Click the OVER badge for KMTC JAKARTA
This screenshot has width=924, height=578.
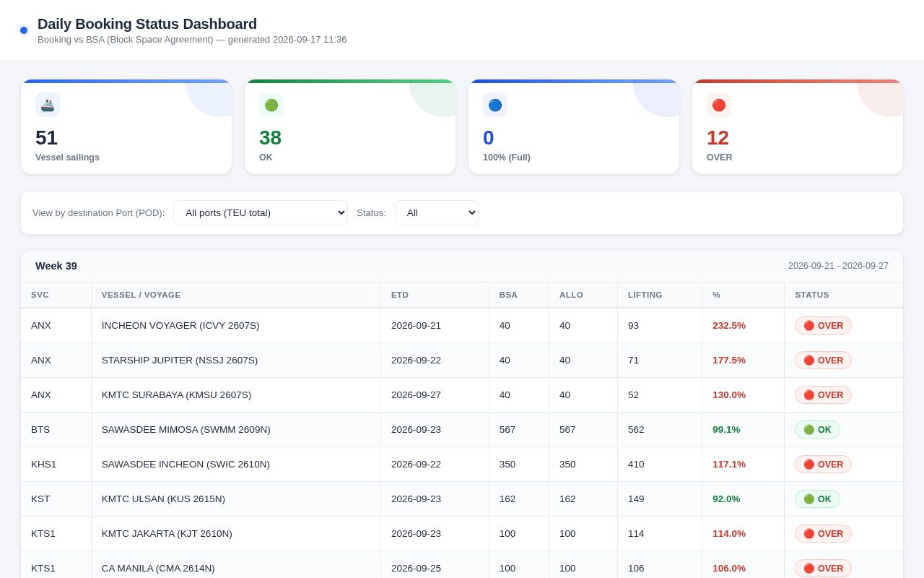(823, 534)
